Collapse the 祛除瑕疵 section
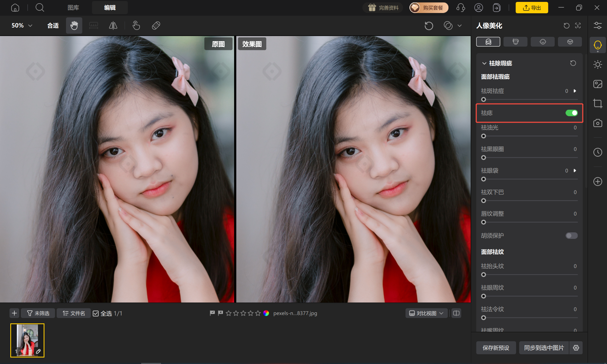This screenshot has height=364, width=607. coord(484,63)
